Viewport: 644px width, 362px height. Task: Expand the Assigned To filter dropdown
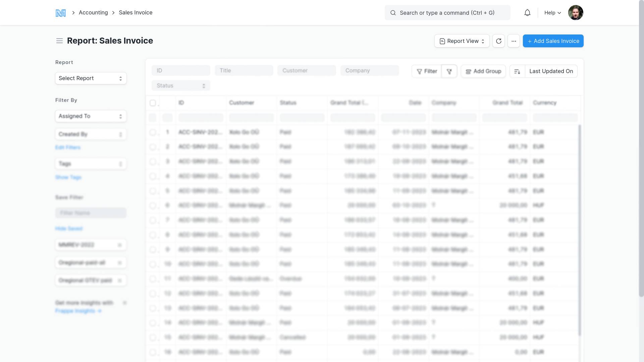point(91,116)
